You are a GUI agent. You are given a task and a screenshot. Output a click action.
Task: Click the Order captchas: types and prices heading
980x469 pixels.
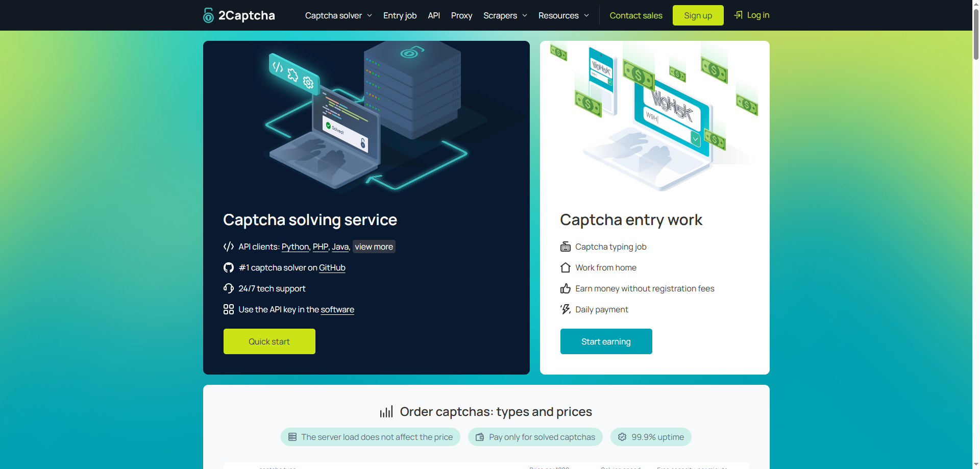[496, 412]
